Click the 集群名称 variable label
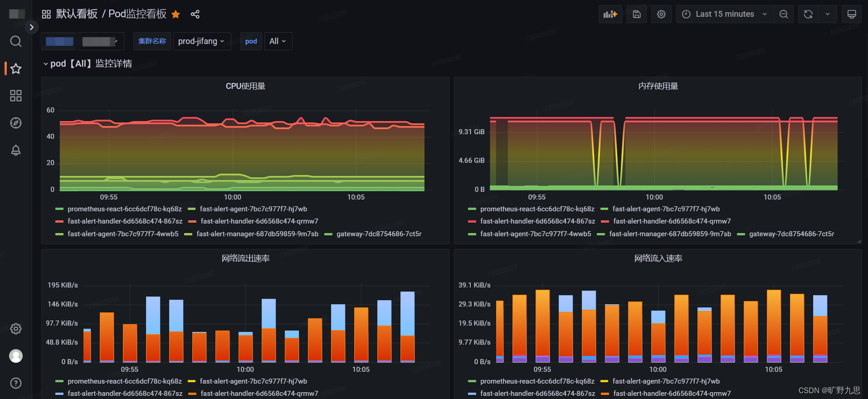The height and width of the screenshot is (399, 868). click(152, 41)
